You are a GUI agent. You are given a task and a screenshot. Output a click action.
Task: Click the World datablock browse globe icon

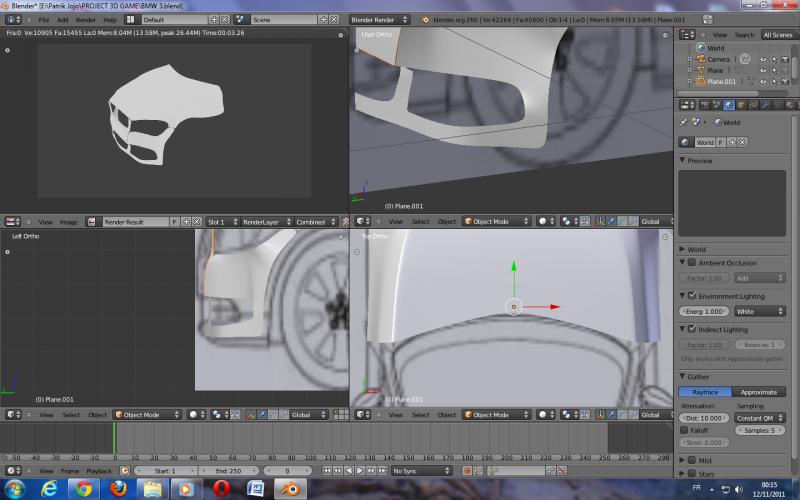(x=686, y=142)
